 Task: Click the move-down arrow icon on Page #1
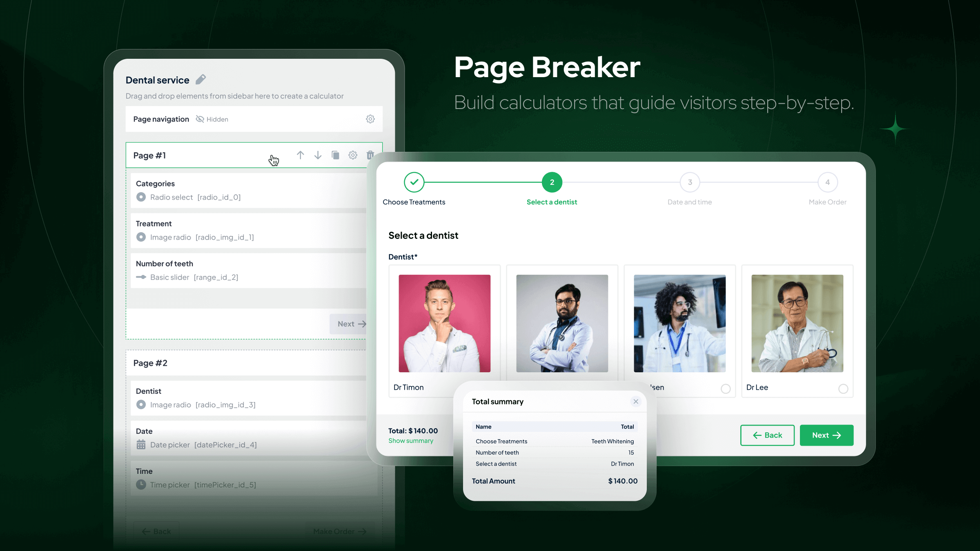(x=317, y=155)
